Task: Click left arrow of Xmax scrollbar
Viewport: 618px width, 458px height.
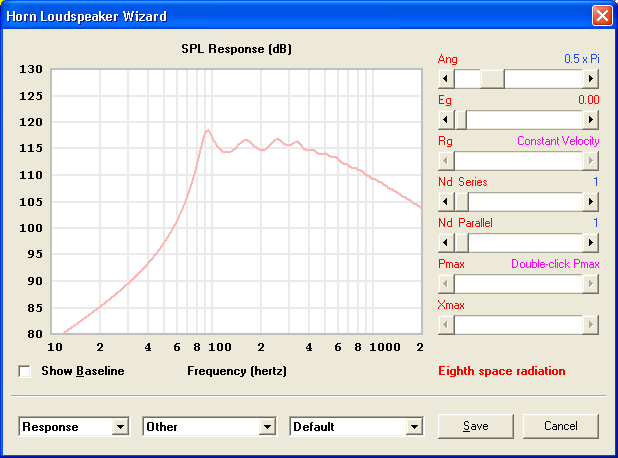Action: pyautogui.click(x=446, y=325)
